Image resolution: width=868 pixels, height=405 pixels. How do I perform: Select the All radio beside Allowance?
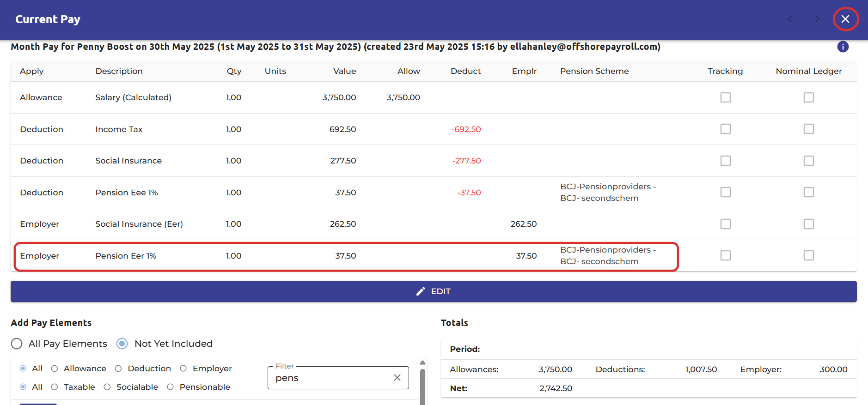(x=23, y=369)
